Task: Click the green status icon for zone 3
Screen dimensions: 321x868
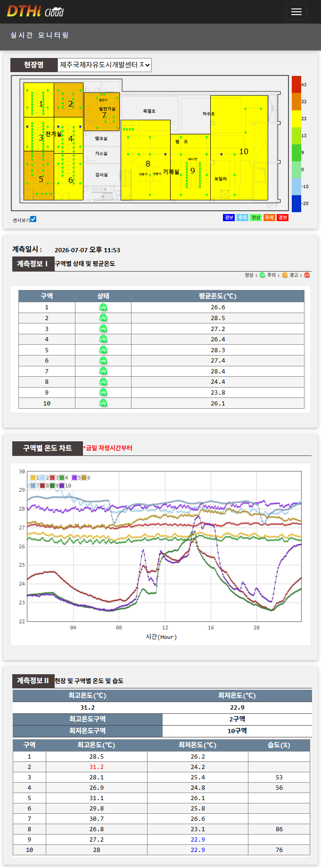Action: pos(103,329)
